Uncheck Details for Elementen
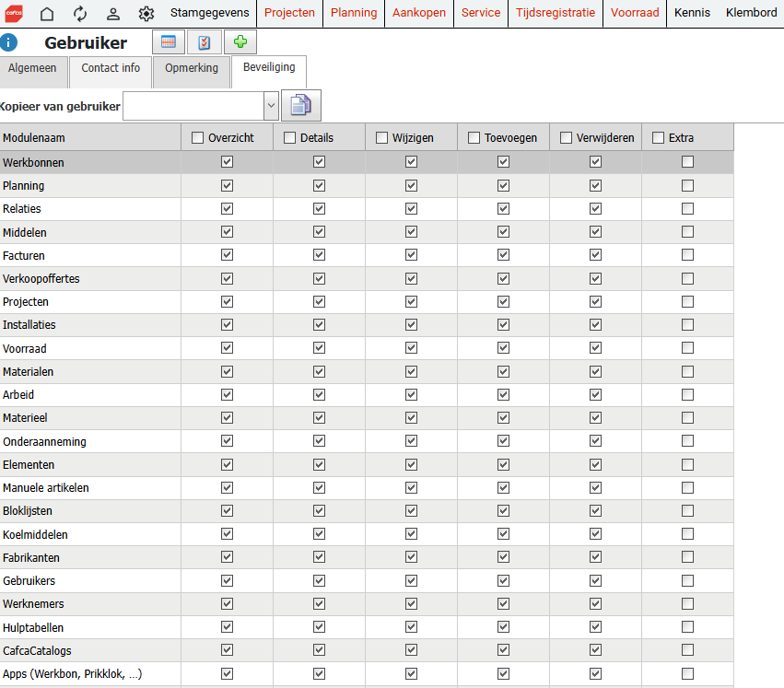Image resolution: width=784 pixels, height=688 pixels. coord(319,465)
